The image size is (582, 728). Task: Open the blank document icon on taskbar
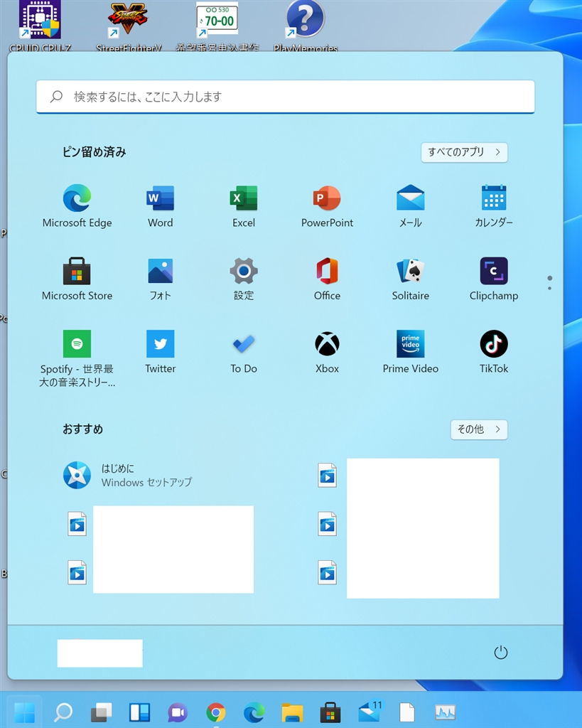click(x=406, y=712)
